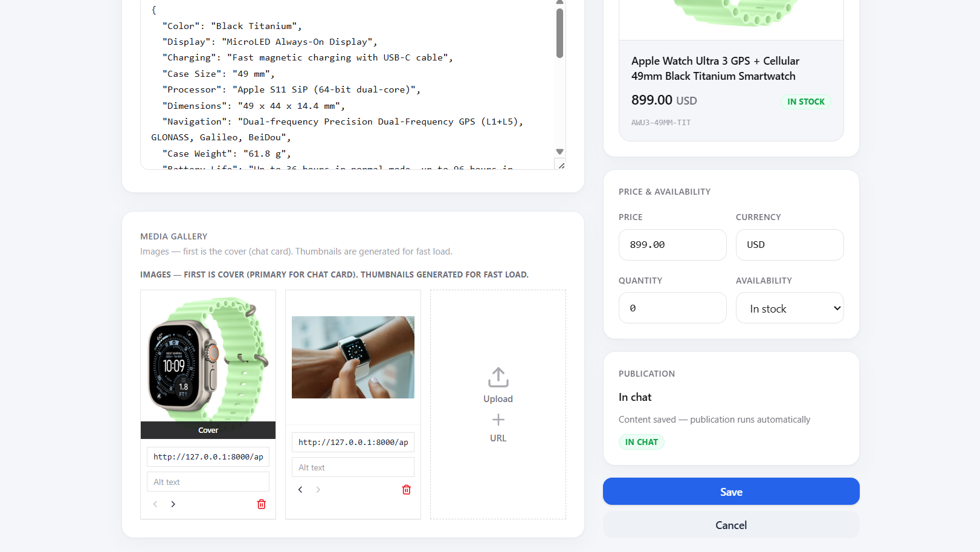Click the cover image URL field
The image size is (980, 552).
pyautogui.click(x=208, y=456)
